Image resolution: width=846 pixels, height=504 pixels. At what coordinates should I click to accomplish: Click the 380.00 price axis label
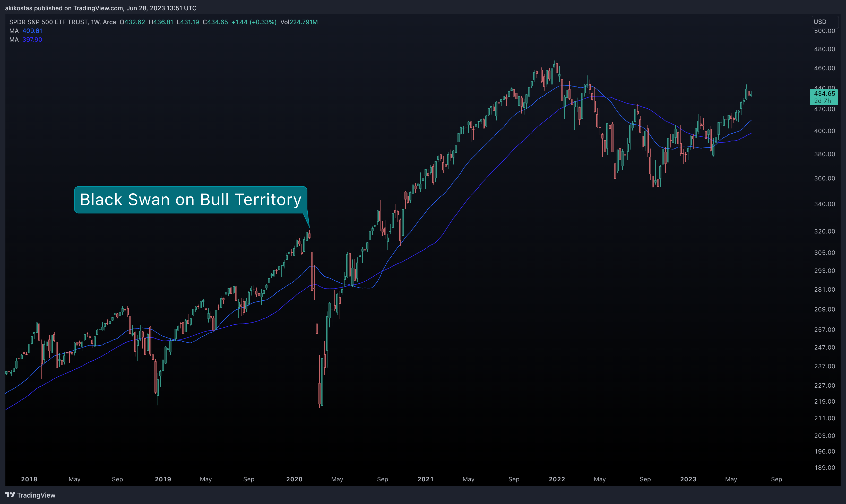[x=824, y=154]
